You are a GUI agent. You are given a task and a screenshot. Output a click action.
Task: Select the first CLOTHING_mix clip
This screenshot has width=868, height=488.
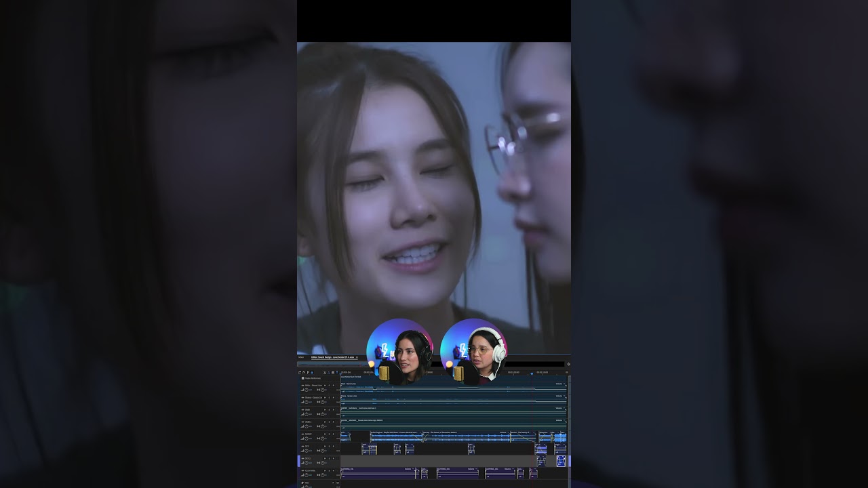click(x=378, y=472)
